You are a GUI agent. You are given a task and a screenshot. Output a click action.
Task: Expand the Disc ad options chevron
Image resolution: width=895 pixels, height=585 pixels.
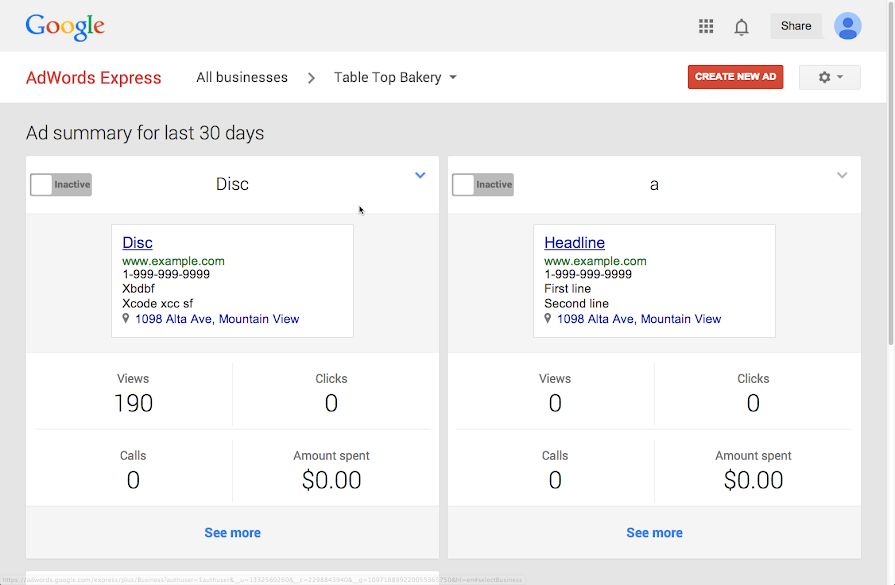(x=420, y=176)
